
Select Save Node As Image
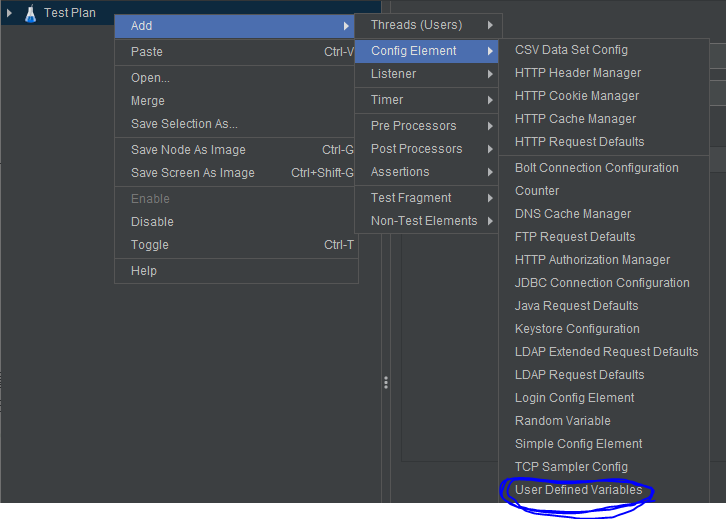tap(235, 150)
